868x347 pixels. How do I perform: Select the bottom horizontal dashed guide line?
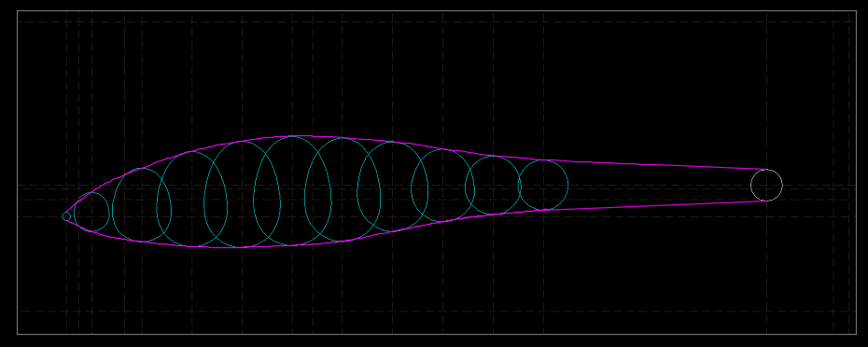[437, 312]
